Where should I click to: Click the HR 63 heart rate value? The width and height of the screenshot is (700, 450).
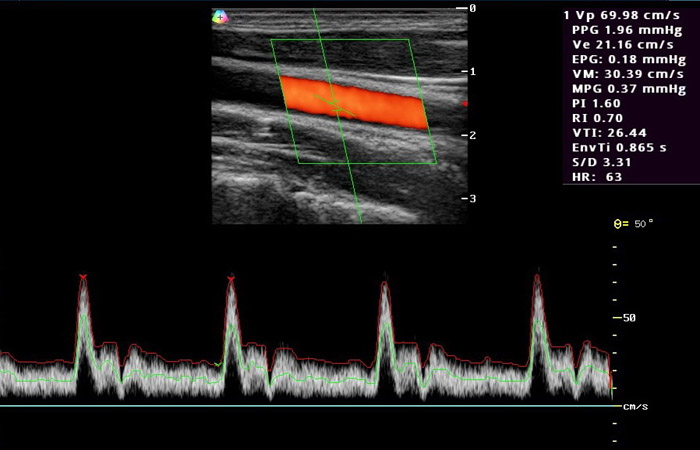[x=597, y=176]
